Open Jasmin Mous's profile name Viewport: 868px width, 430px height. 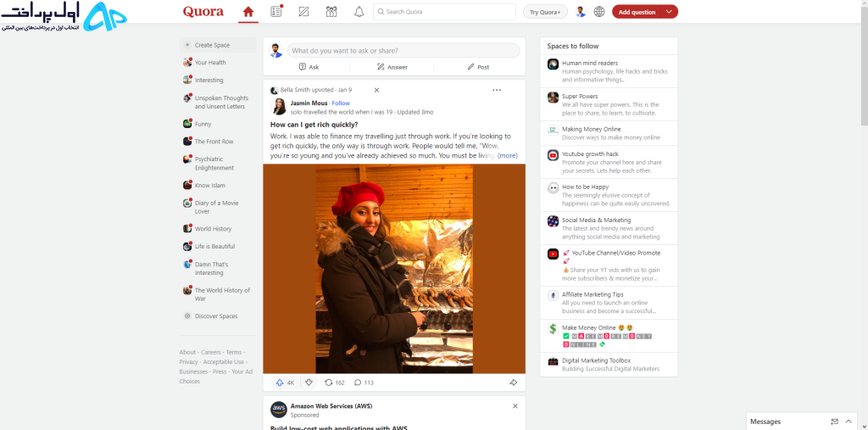coord(309,103)
